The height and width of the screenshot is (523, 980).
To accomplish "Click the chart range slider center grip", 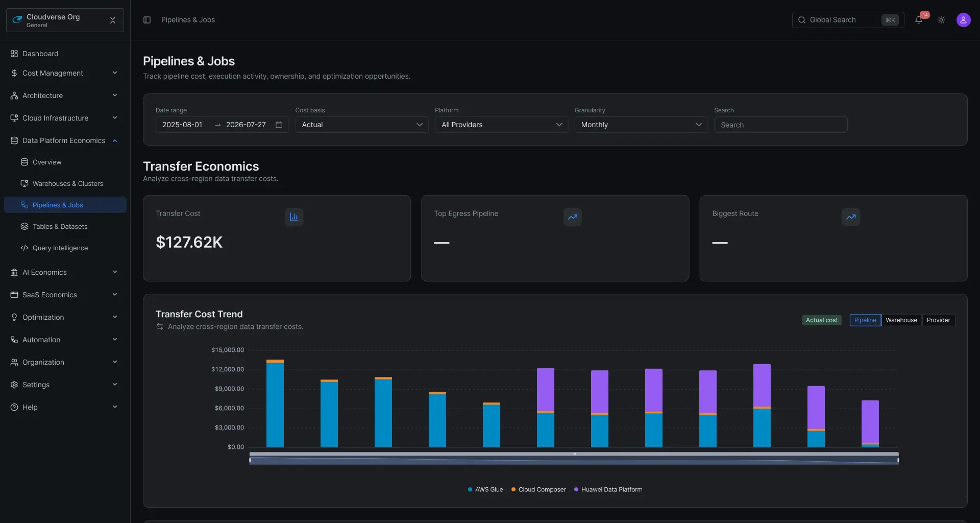I will pos(574,454).
